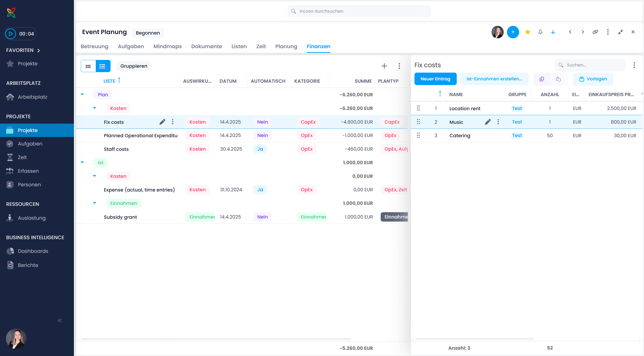Image resolution: width=644 pixels, height=356 pixels.
Task: Open the InLoox logo home
Action: (x=11, y=12)
